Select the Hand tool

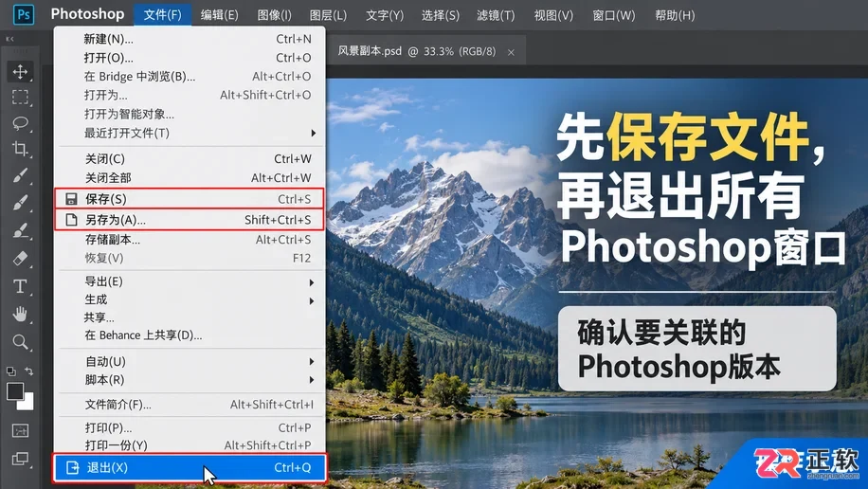[x=20, y=314]
